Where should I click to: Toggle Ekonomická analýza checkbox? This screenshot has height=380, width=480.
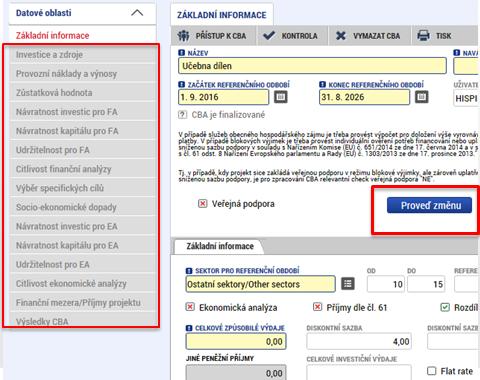pos(190,307)
